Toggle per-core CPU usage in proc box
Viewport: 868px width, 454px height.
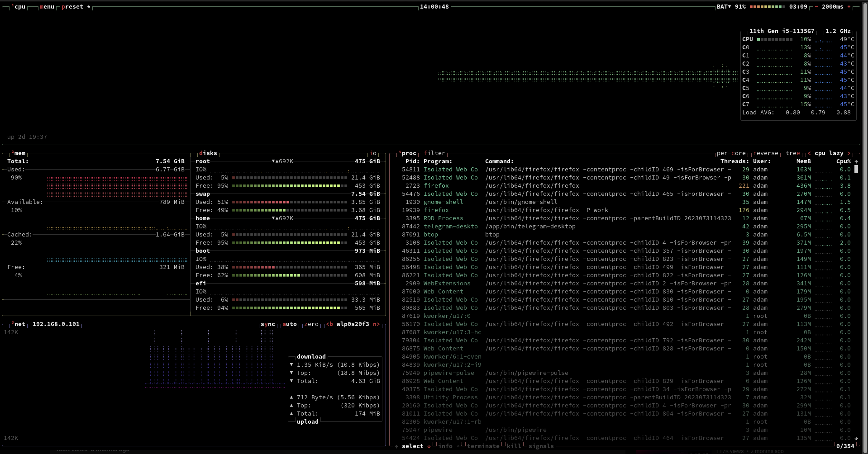click(x=731, y=153)
